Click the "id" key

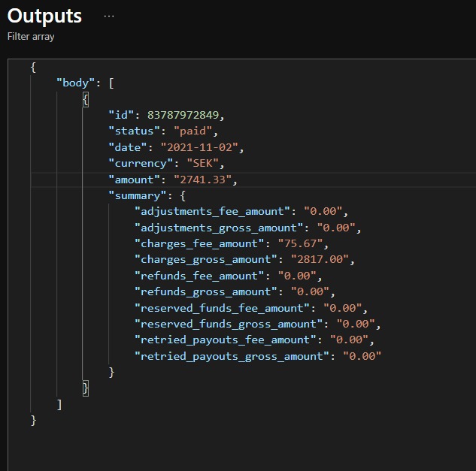point(121,115)
